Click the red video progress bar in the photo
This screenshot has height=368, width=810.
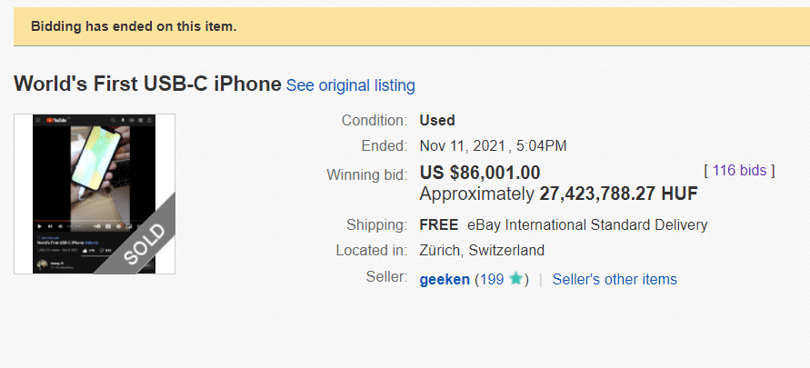(52, 221)
